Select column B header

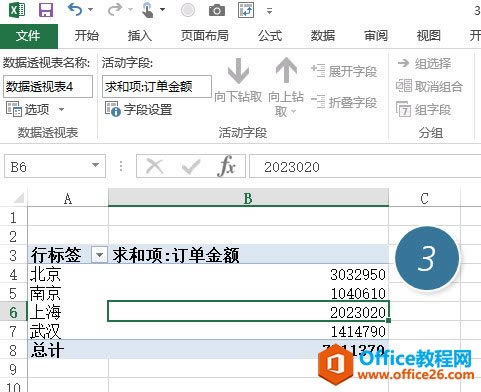[x=248, y=198]
